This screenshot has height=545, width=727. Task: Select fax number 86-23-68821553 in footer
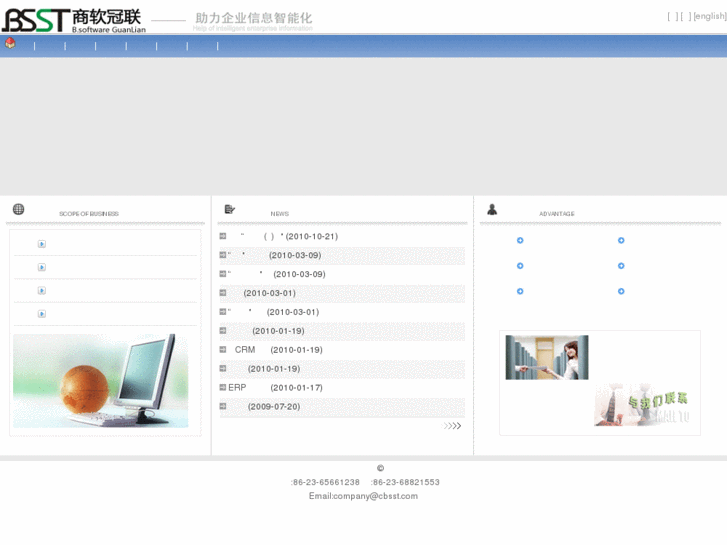click(406, 482)
